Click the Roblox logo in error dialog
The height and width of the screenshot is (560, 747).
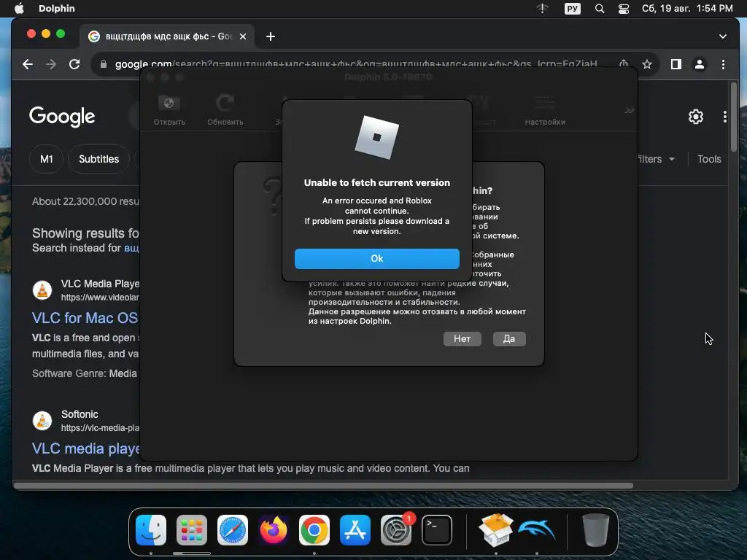coord(377,138)
